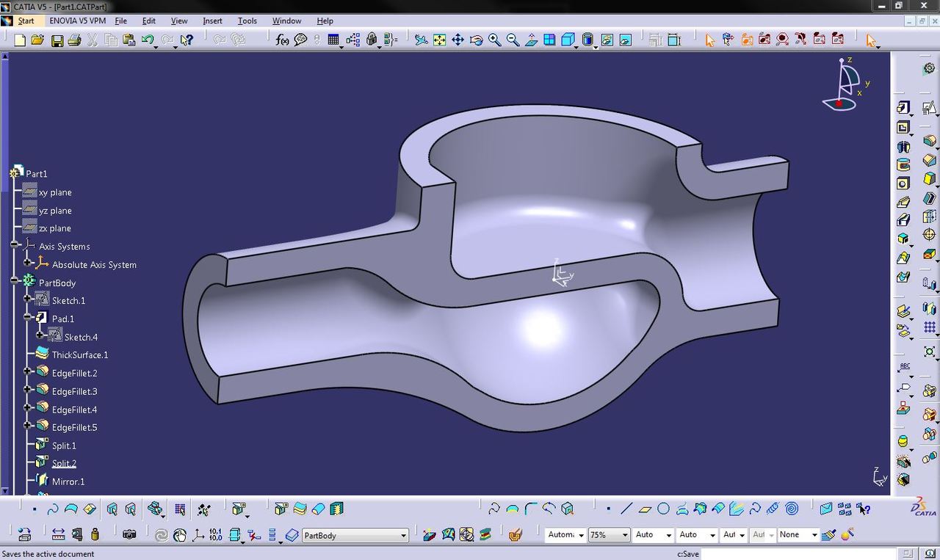The width and height of the screenshot is (940, 560).
Task: Click the Paste clipboard icon
Action: [129, 40]
